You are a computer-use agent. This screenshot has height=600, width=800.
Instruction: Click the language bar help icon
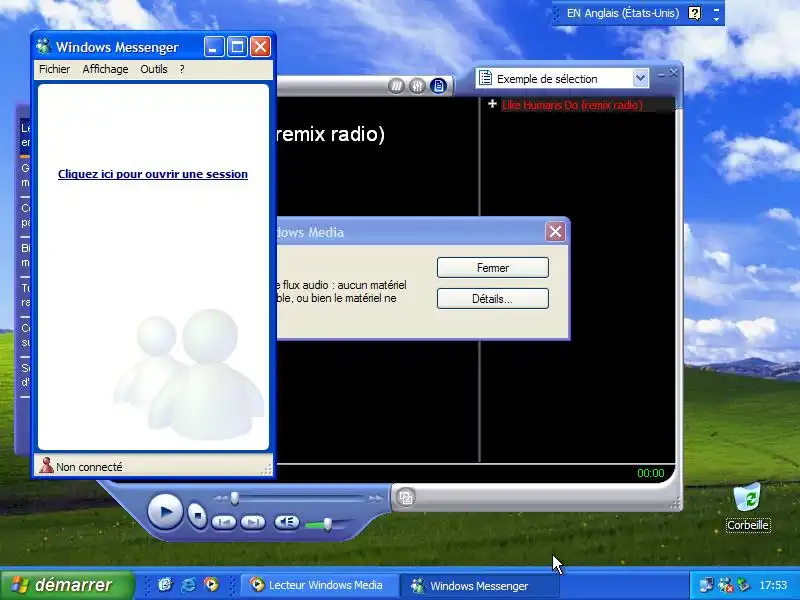[x=694, y=13]
